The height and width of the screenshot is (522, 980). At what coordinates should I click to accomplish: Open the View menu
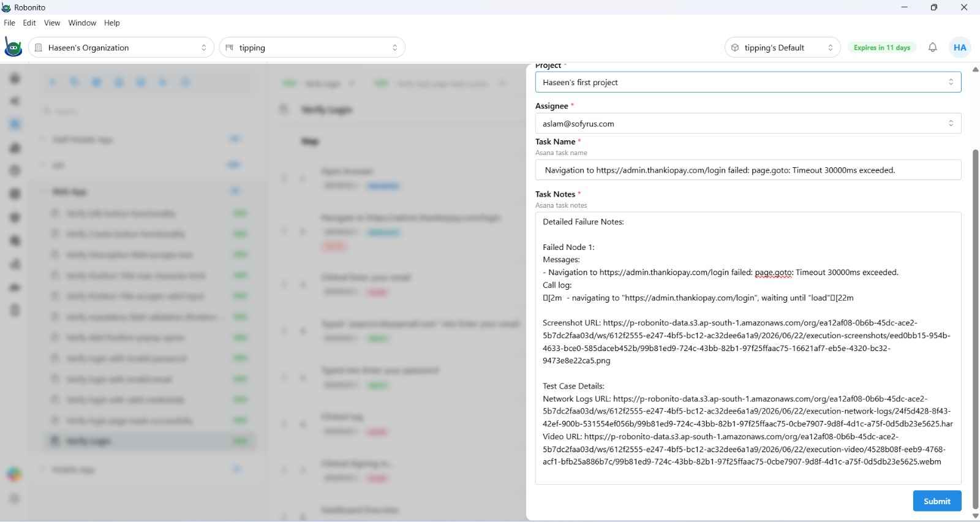[x=52, y=23]
